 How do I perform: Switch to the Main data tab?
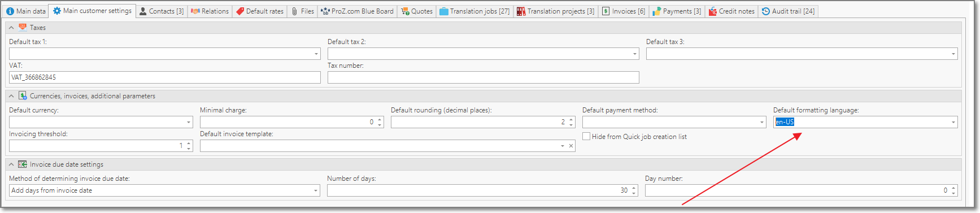[26, 11]
